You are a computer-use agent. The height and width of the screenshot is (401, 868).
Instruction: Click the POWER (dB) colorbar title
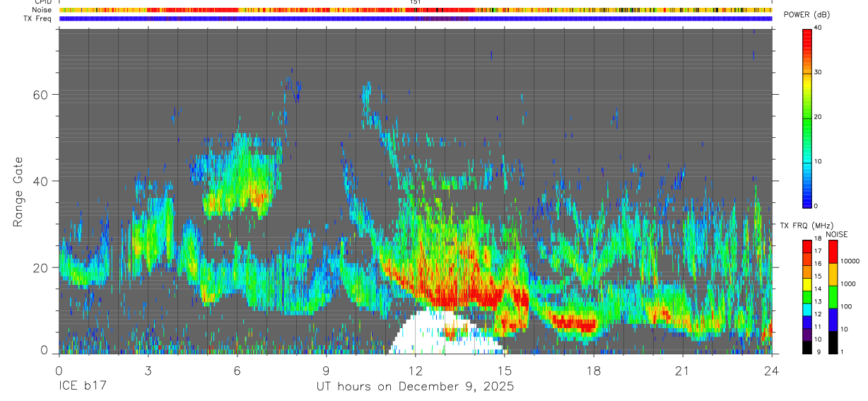tap(807, 15)
